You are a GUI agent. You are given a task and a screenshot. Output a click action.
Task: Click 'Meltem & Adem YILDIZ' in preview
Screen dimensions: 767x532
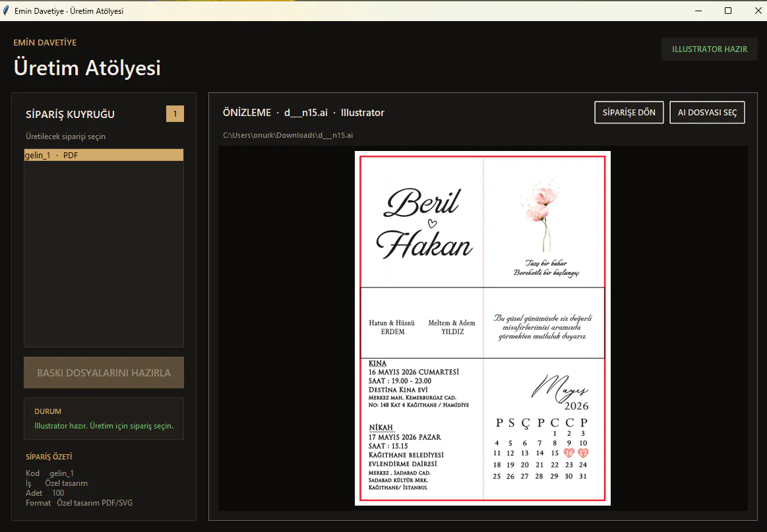click(x=452, y=327)
